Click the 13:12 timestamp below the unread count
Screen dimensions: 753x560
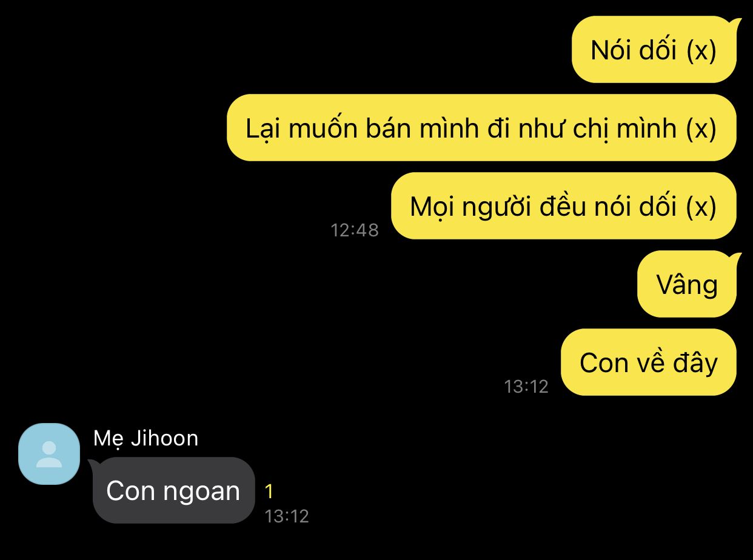[x=287, y=516]
